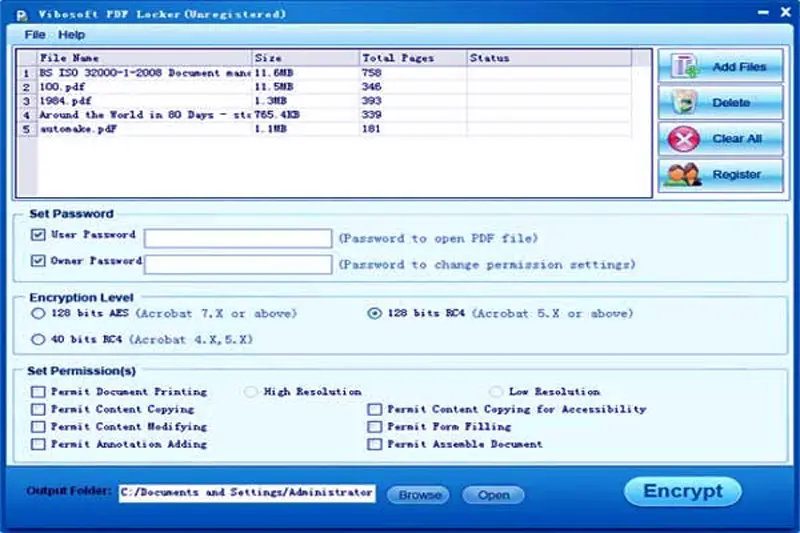Click the Register button label
Image resolution: width=800 pixels, height=533 pixels.
pos(736,174)
